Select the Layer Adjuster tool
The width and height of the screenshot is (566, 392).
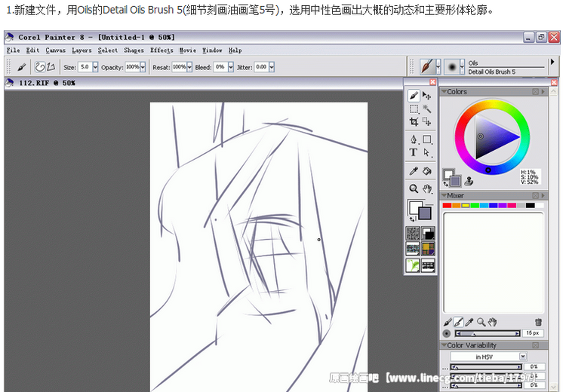427,96
